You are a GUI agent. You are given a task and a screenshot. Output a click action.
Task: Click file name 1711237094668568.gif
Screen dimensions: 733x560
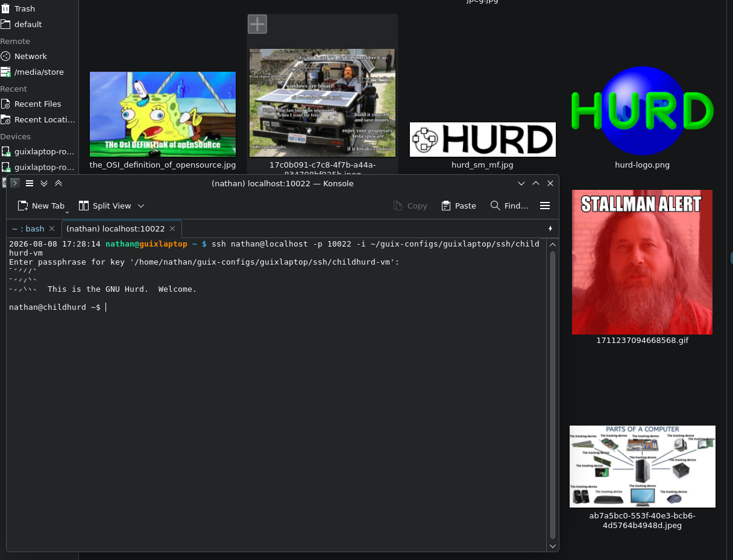643,340
